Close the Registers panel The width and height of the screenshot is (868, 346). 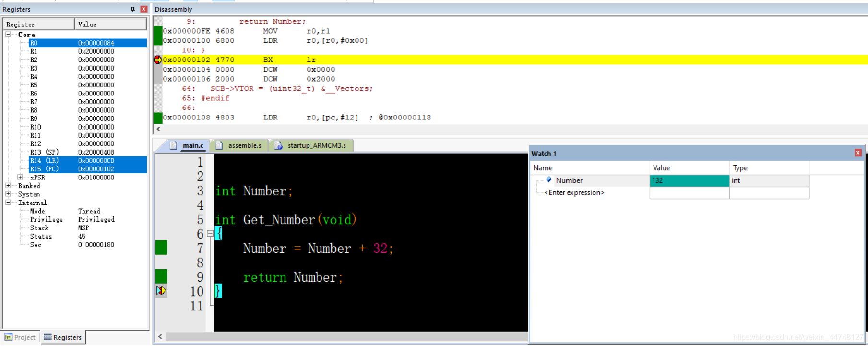coord(143,9)
